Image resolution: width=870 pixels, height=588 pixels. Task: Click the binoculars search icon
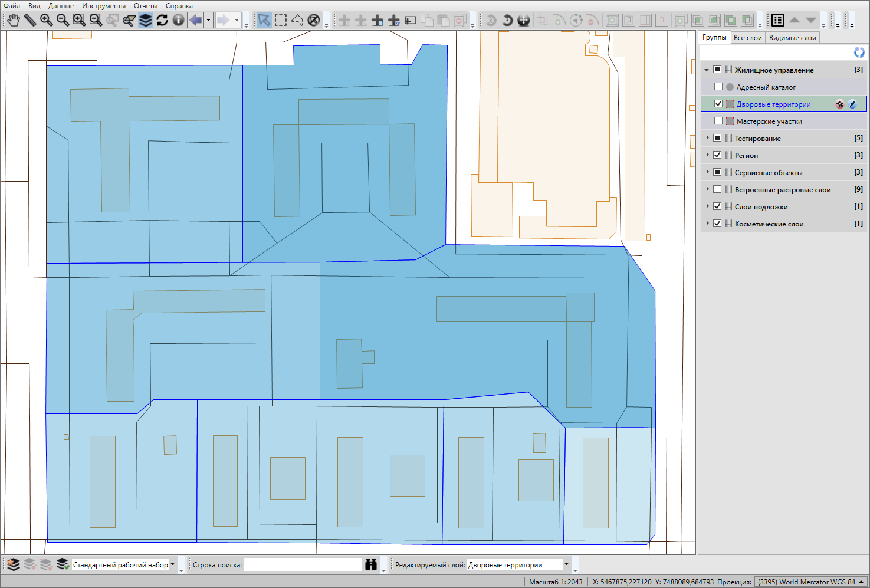point(370,564)
